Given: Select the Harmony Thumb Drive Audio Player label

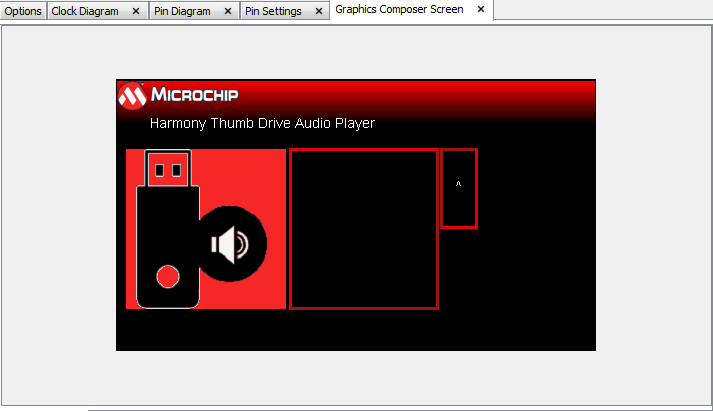Looking at the screenshot, I should (x=262, y=123).
